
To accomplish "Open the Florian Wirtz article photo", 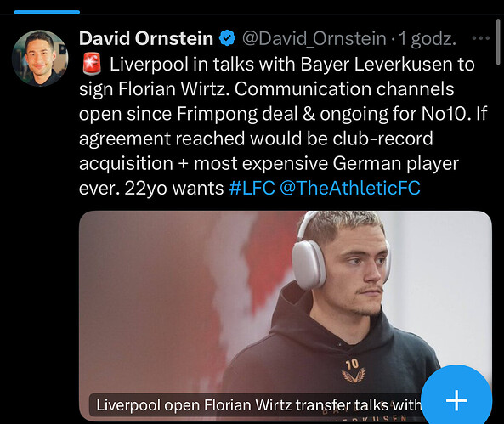I will [x=286, y=316].
